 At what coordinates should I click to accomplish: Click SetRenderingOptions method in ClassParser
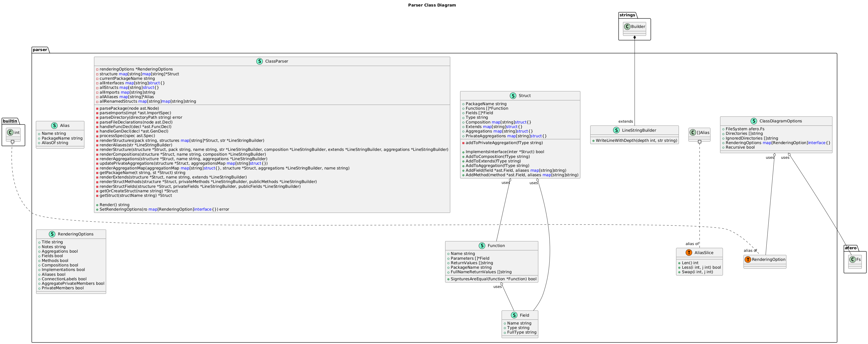pyautogui.click(x=162, y=210)
